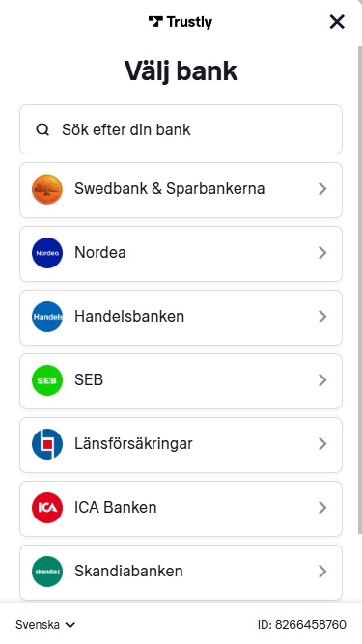Click the green SEB logo icon

coord(47,380)
